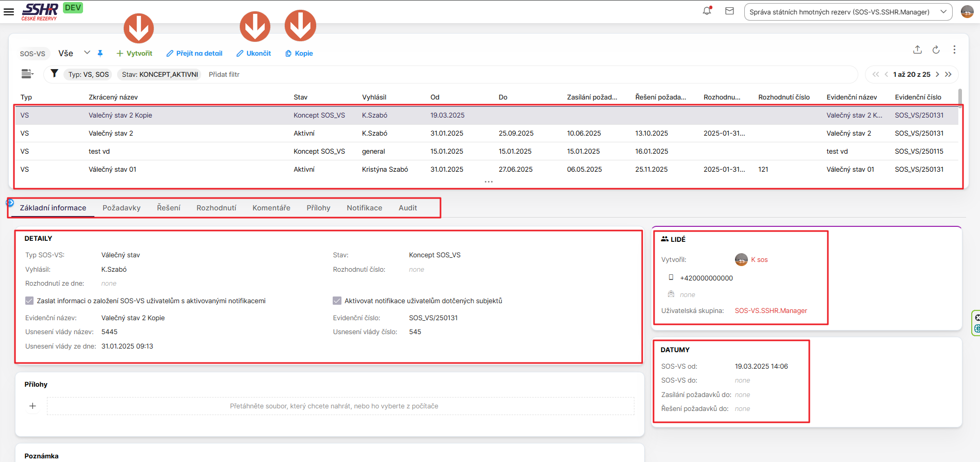
Task: Open the list layout options icon
Action: [x=27, y=74]
